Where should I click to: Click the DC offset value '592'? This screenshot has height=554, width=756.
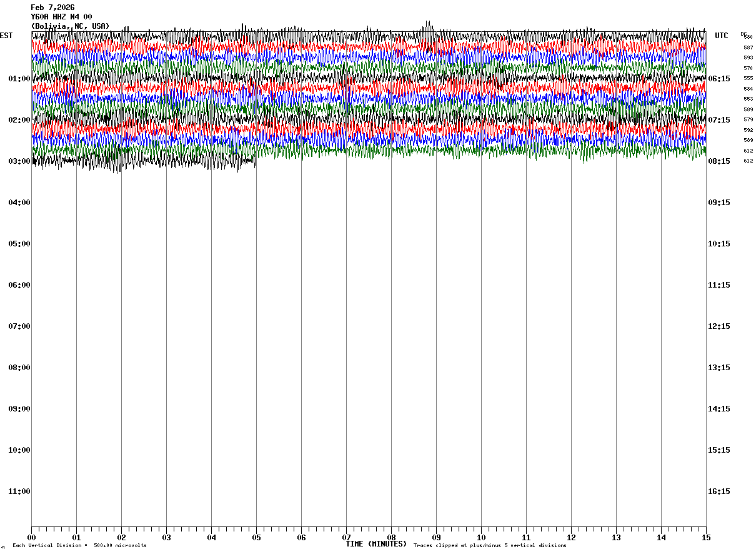pos(748,130)
